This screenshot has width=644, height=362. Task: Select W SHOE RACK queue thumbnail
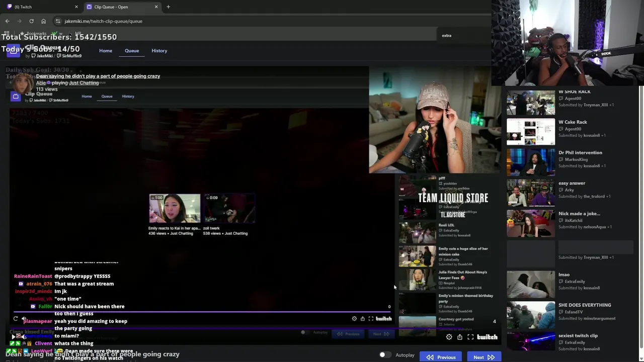point(531,103)
